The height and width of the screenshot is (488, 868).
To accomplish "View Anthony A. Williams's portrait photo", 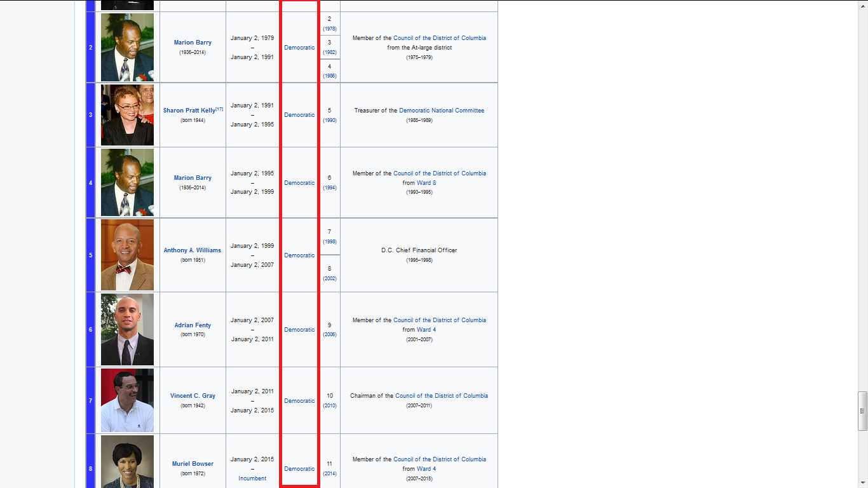I will point(127,255).
